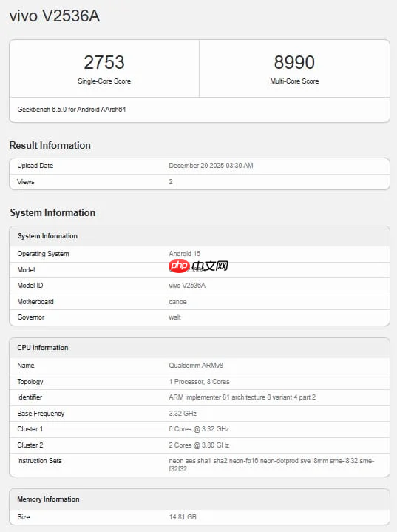Click the Model row label
The width and height of the screenshot is (397, 532).
26,270
